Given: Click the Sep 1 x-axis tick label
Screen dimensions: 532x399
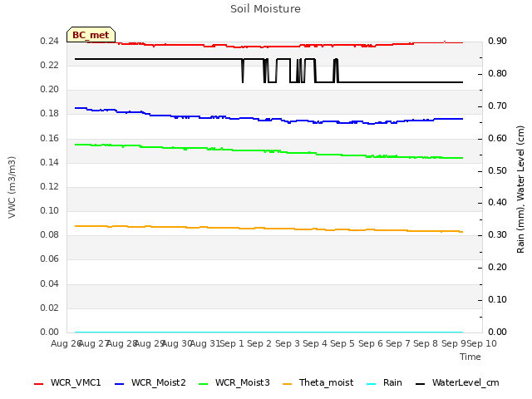Looking at the screenshot, I should pyautogui.click(x=232, y=343).
